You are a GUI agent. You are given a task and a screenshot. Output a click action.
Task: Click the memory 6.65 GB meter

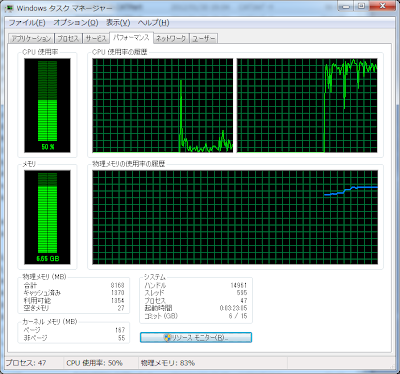tap(47, 217)
